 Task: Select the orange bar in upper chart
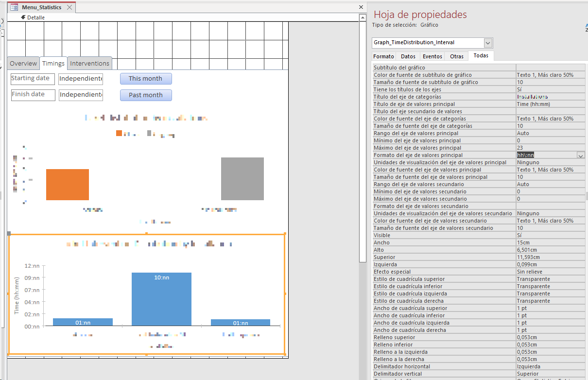click(68, 185)
